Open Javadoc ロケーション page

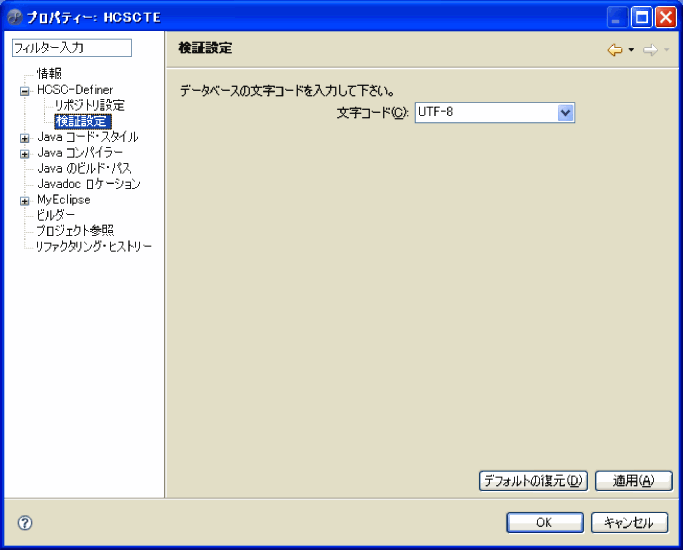pos(89,184)
